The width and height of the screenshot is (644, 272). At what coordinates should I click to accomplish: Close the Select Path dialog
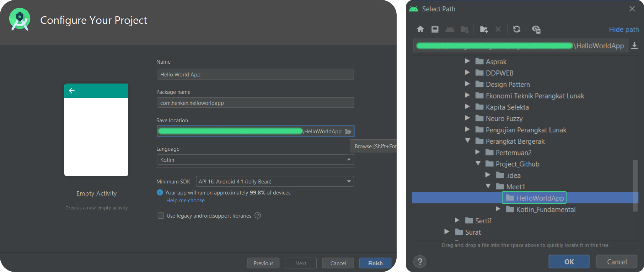pos(632,9)
